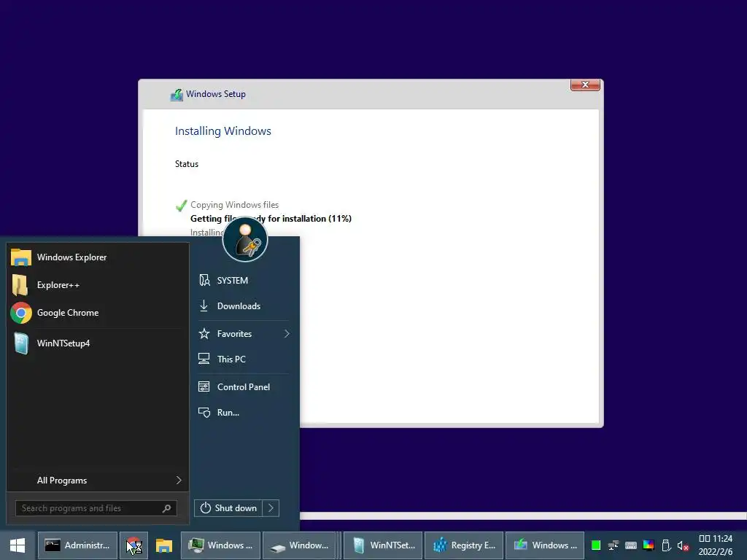This screenshot has height=560, width=747.
Task: Switch to Windows task with monitor icon
Action: [220, 545]
